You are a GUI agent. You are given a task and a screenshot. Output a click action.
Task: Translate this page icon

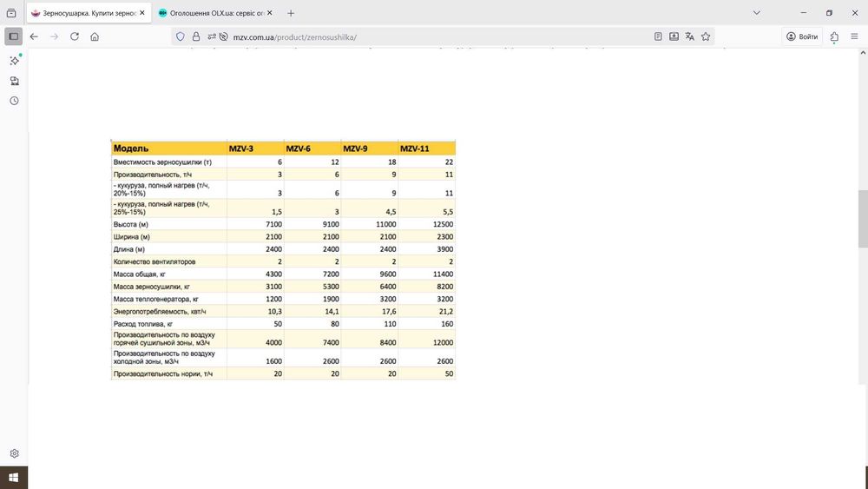[x=689, y=36]
